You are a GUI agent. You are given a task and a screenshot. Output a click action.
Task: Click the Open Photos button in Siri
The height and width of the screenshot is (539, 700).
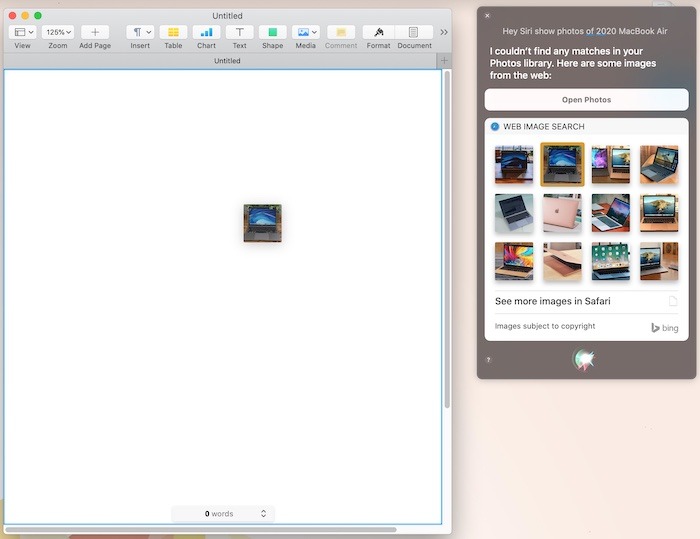pos(586,100)
